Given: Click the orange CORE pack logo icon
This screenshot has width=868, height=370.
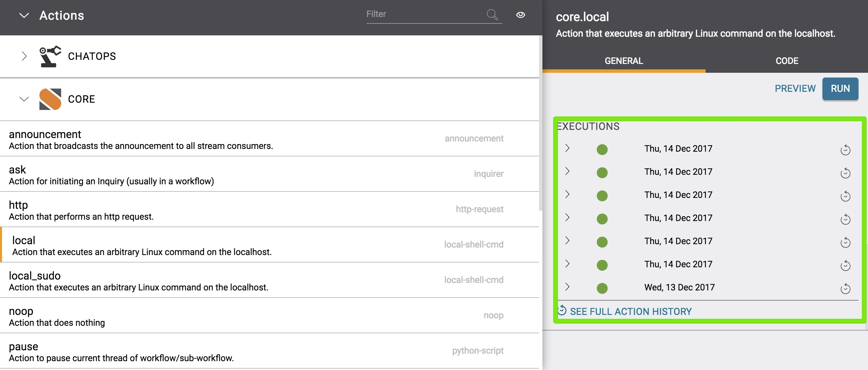Looking at the screenshot, I should click(x=51, y=99).
